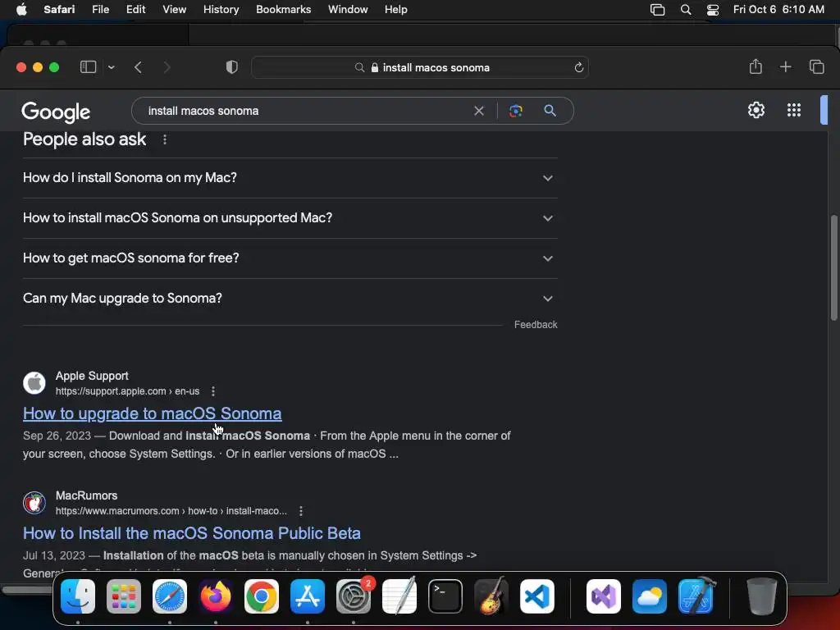This screenshot has width=840, height=630.
Task: Show the tab overview
Action: 816,66
